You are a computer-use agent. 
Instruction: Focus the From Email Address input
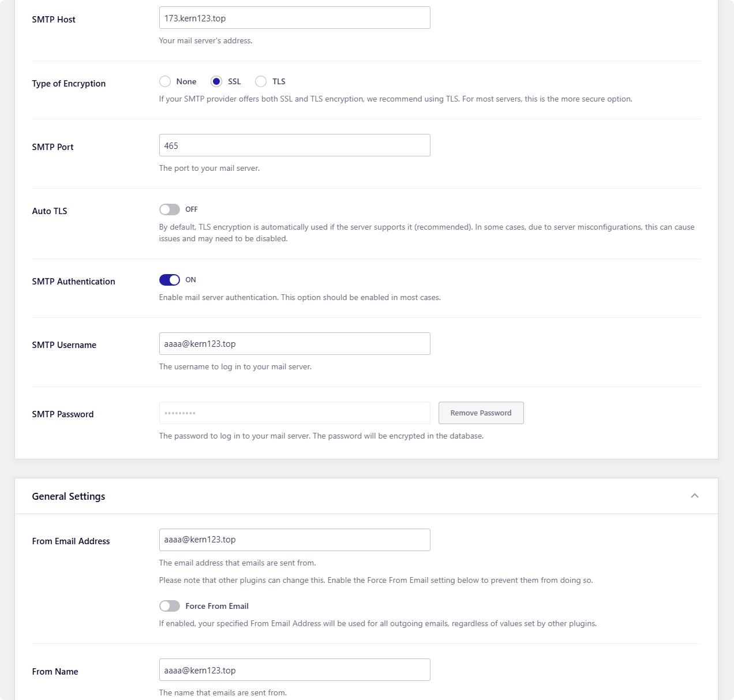pos(294,540)
